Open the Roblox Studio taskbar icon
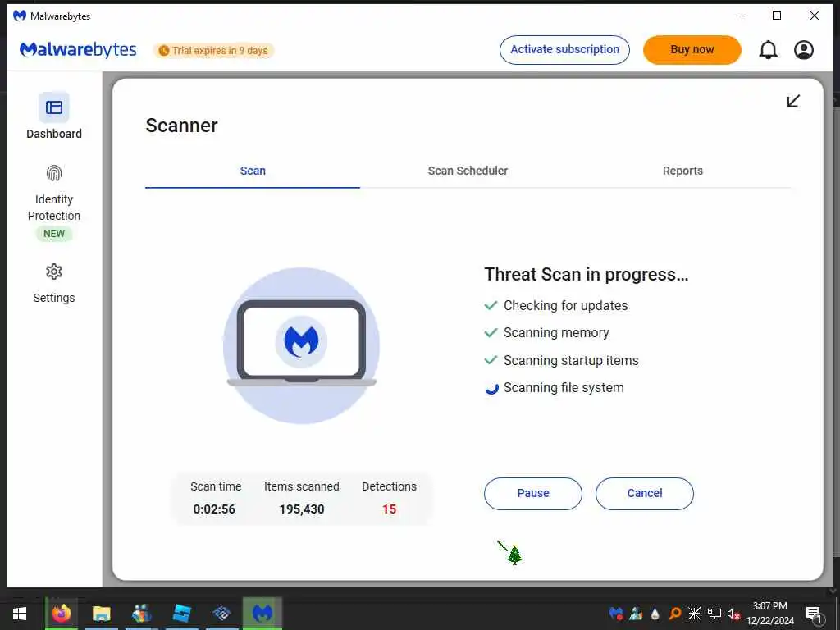The height and width of the screenshot is (630, 840). [181, 614]
